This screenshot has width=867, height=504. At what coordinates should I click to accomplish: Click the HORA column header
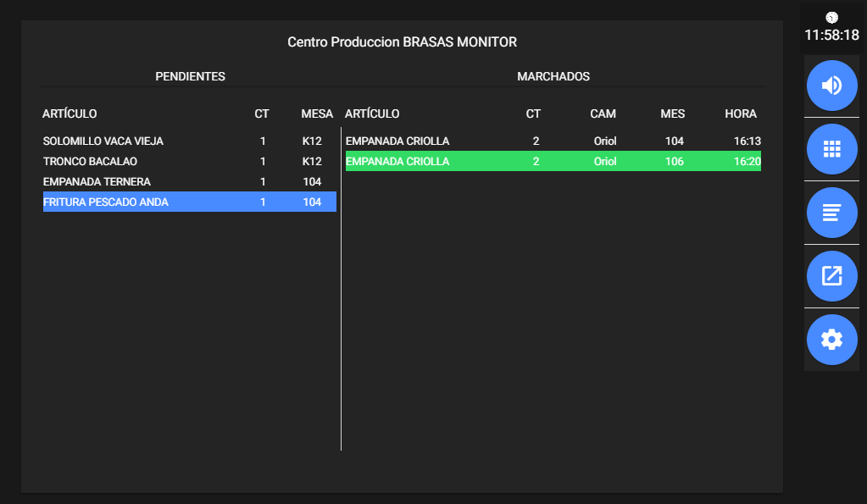(x=740, y=114)
